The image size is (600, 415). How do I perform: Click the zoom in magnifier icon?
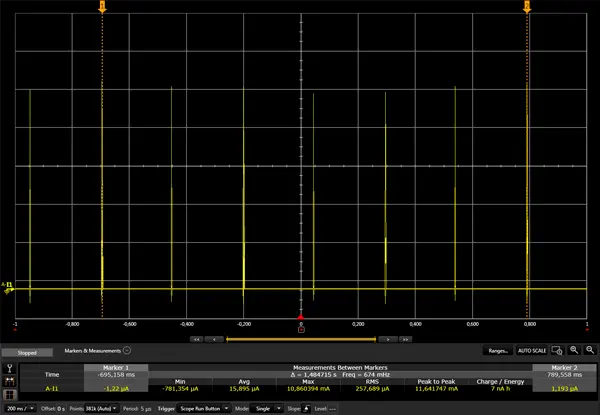pos(573,351)
